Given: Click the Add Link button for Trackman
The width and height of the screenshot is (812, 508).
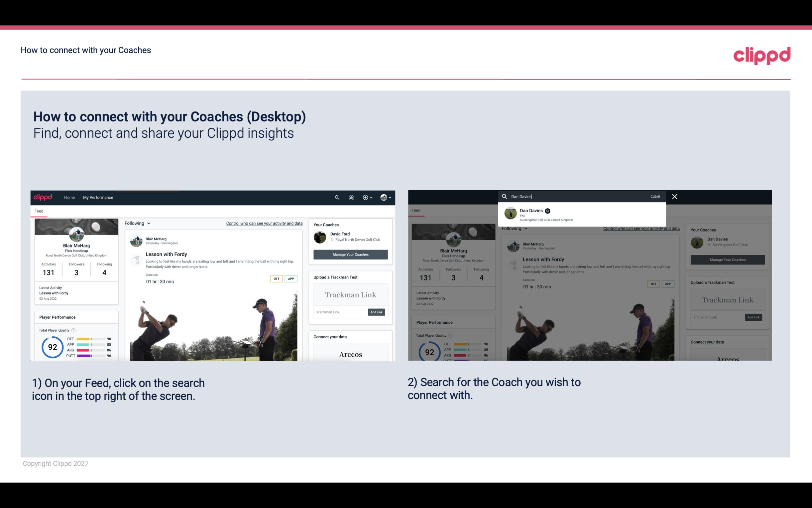Looking at the screenshot, I should [x=376, y=311].
